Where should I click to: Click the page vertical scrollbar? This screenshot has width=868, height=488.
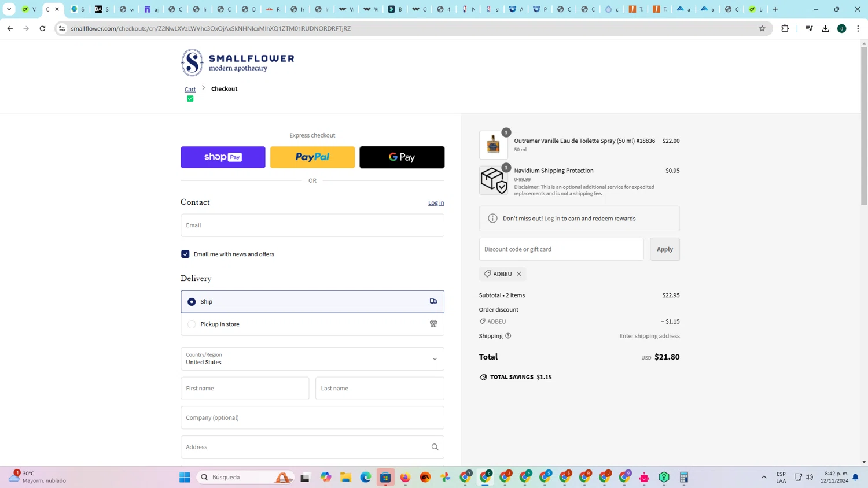pos(864,126)
